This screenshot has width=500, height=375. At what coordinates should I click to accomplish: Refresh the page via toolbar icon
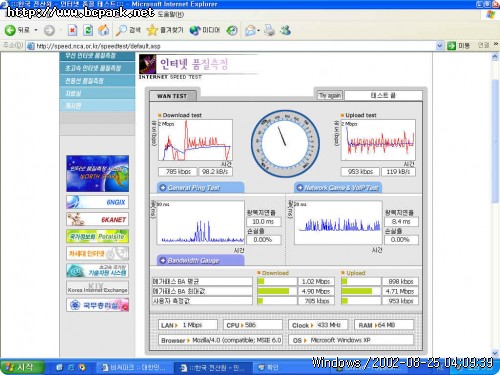[x=88, y=30]
